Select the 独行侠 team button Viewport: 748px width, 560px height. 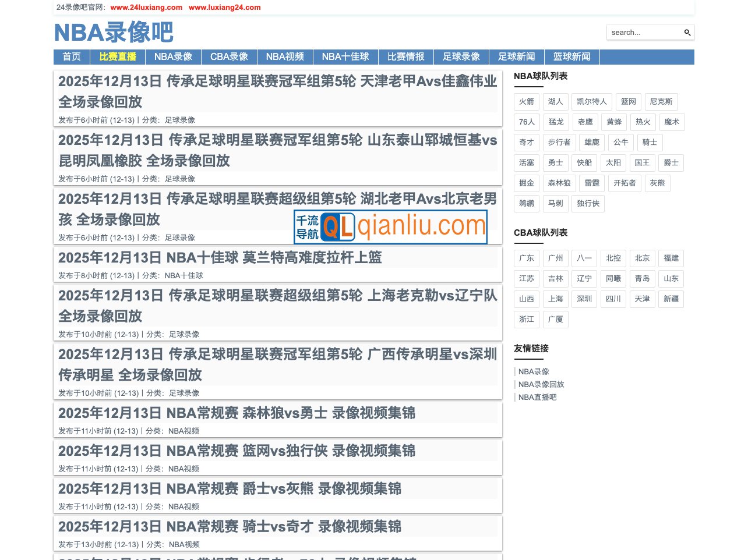click(x=588, y=203)
